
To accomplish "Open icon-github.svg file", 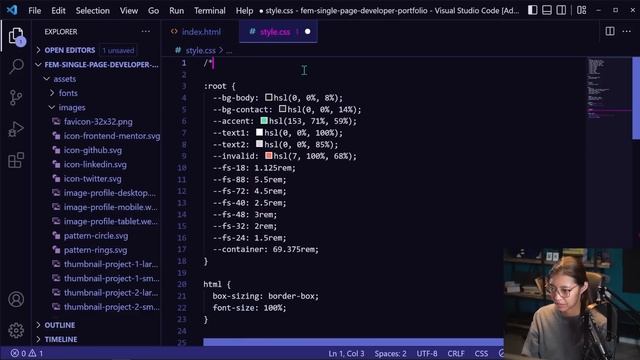I will pos(93,150).
